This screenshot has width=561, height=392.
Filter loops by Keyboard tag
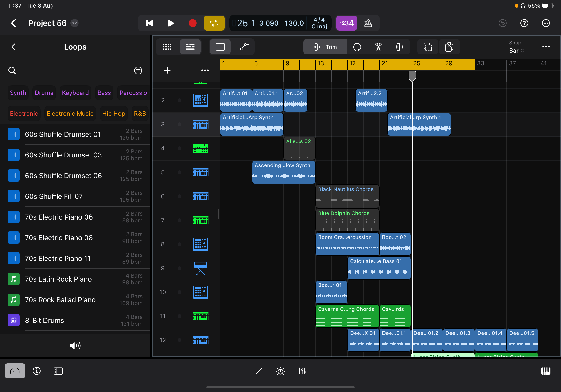coord(75,93)
